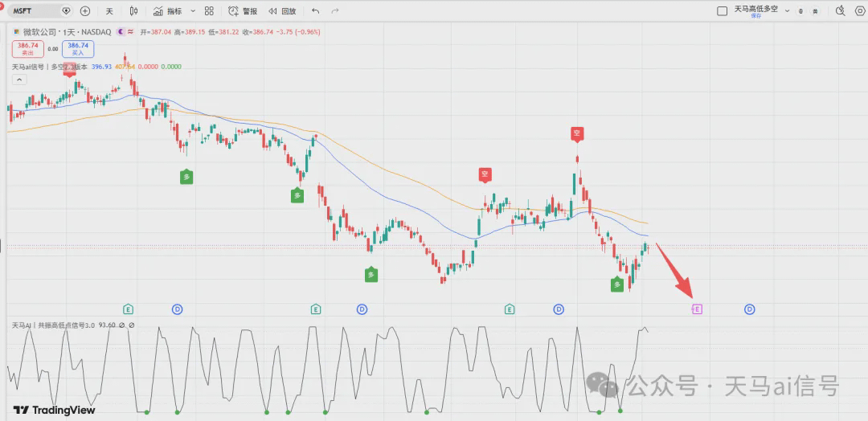Collapse the legend with the up-chevron button
The width and height of the screenshot is (868, 421).
[x=18, y=80]
